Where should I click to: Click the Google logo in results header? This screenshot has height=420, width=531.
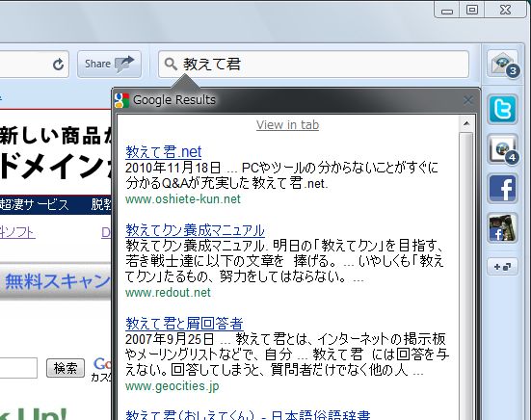[122, 100]
